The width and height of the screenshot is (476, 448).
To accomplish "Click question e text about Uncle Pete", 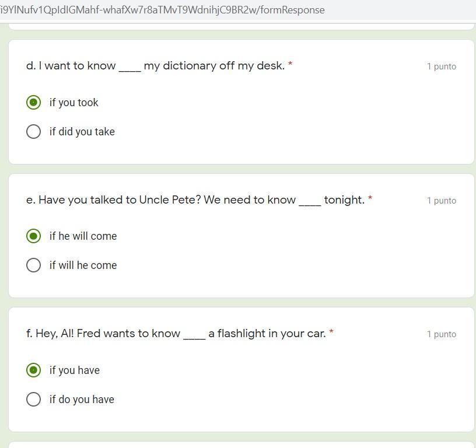I will [195, 200].
